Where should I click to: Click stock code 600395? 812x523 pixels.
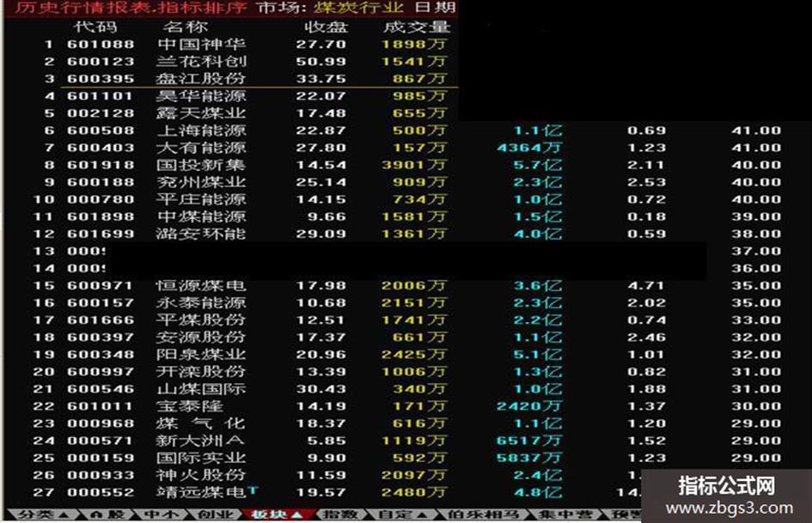(101, 79)
